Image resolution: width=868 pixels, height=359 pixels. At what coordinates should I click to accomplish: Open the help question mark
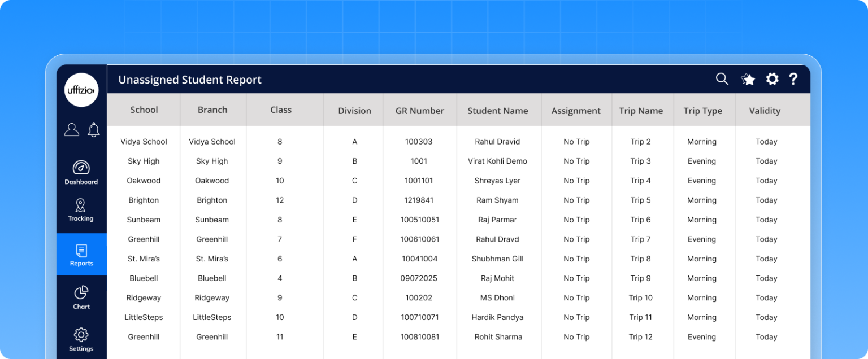[793, 79]
